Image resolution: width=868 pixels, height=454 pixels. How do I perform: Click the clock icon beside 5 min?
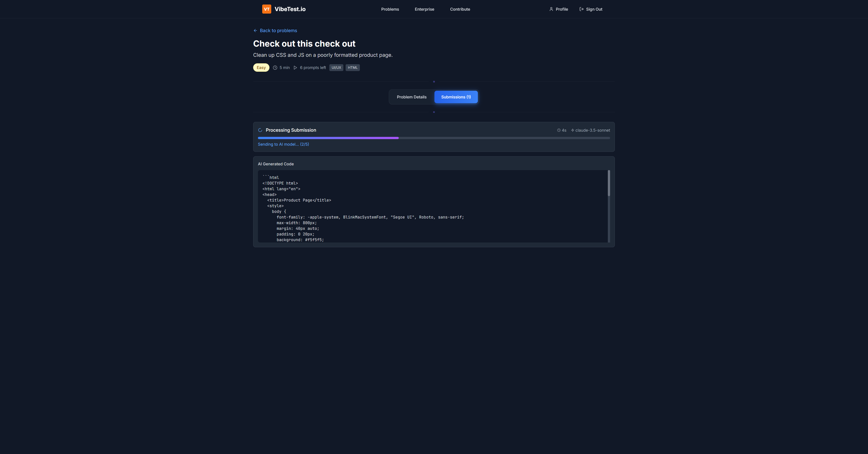(x=275, y=68)
